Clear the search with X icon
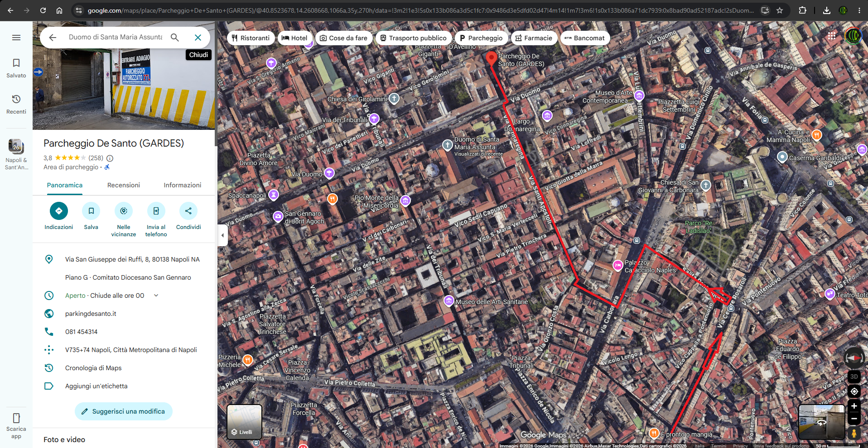 coord(198,38)
